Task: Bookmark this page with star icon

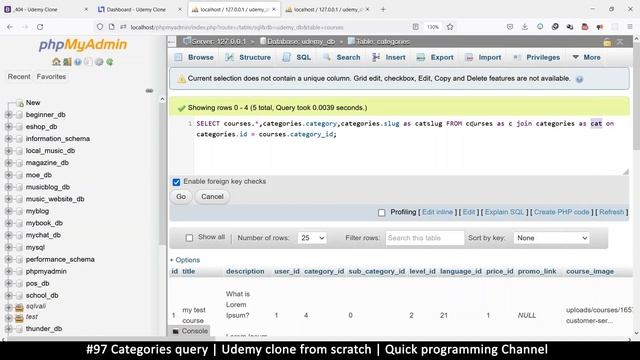Action: pyautogui.click(x=450, y=27)
